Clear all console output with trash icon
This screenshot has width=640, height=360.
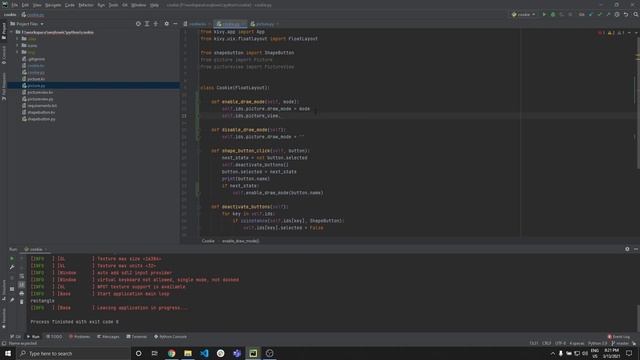[x=22, y=302]
